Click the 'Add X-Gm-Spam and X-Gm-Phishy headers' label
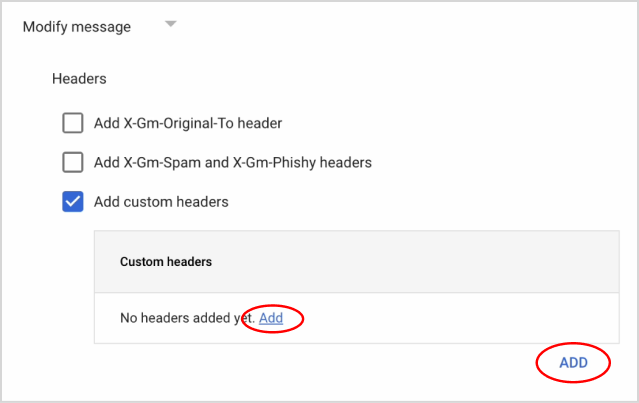Screen dimensions: 639x403 click(233, 162)
